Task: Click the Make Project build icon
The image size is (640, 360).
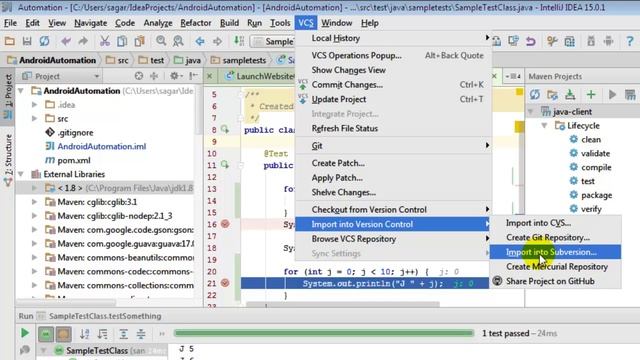Action: click(x=239, y=41)
